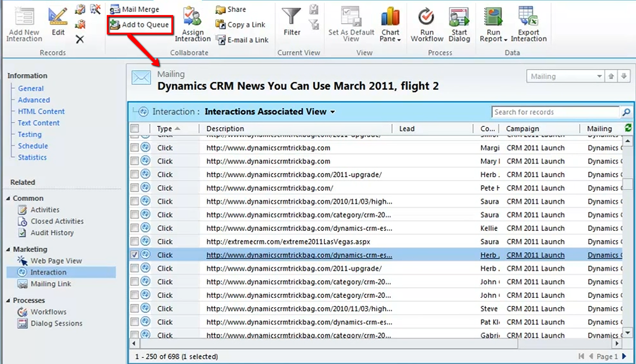Viewport: 636px width, 364px height.
Task: Click the Filter funnel button
Action: [x=292, y=22]
